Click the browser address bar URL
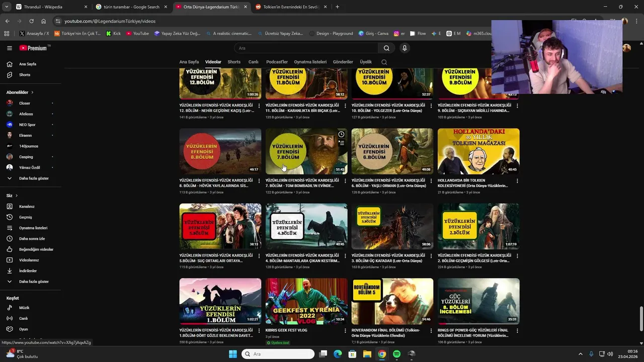This screenshot has height=362, width=644. point(110,21)
